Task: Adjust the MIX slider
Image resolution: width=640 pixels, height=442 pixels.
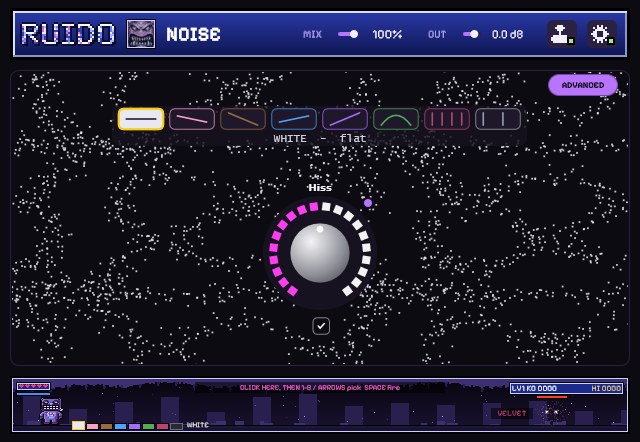Action: (348, 34)
